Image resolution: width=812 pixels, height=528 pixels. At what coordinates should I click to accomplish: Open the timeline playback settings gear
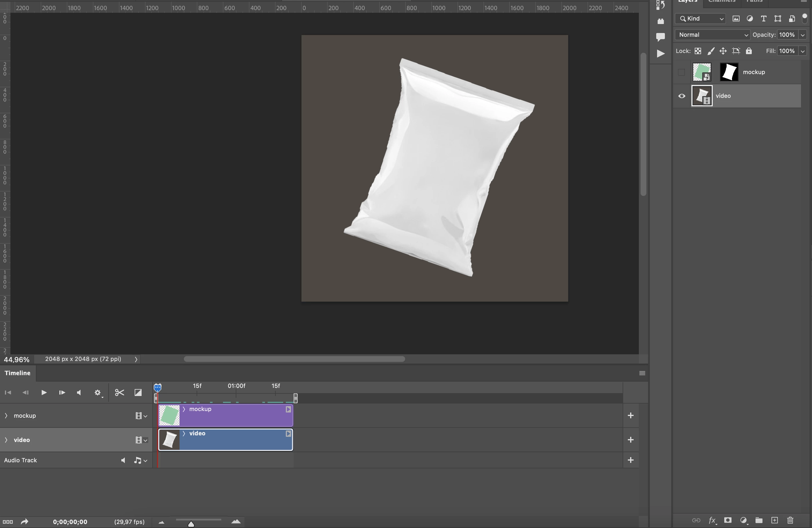98,393
